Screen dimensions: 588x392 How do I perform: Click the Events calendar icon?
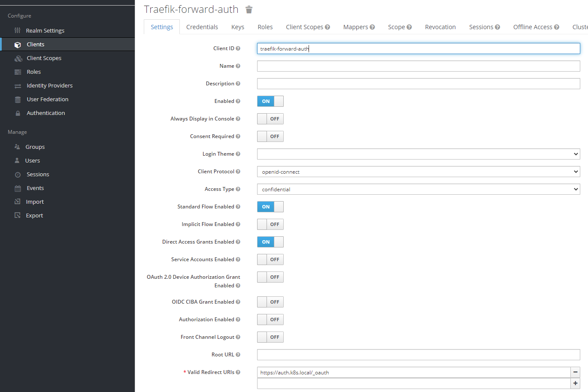click(18, 188)
